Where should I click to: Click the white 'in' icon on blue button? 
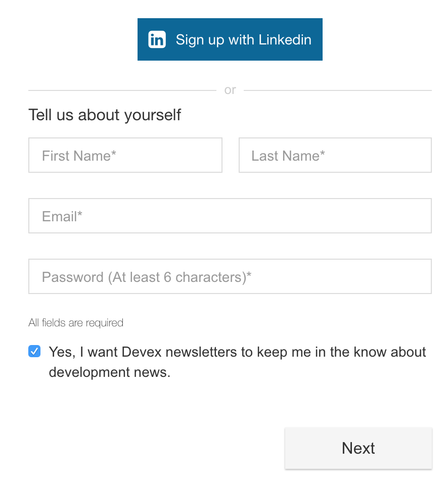click(157, 39)
